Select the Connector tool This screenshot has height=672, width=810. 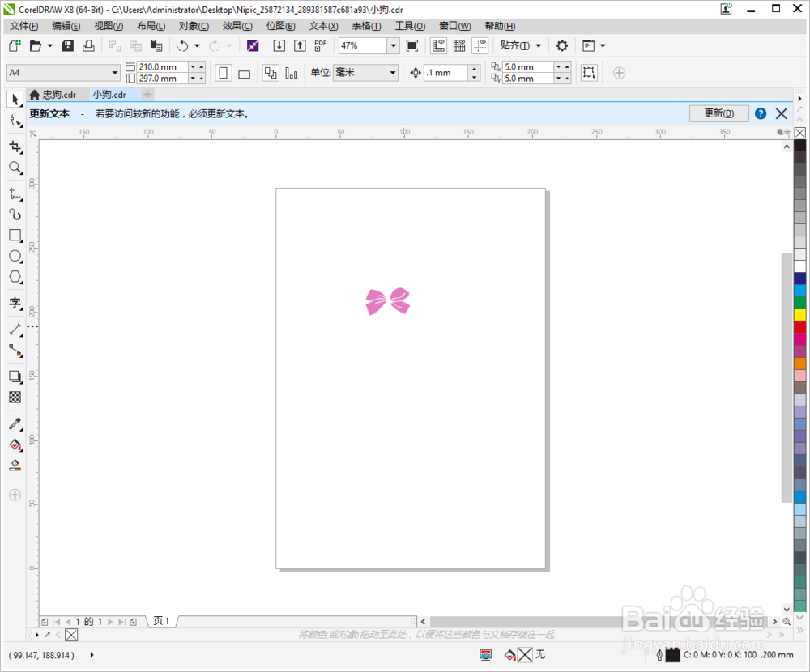coord(15,351)
